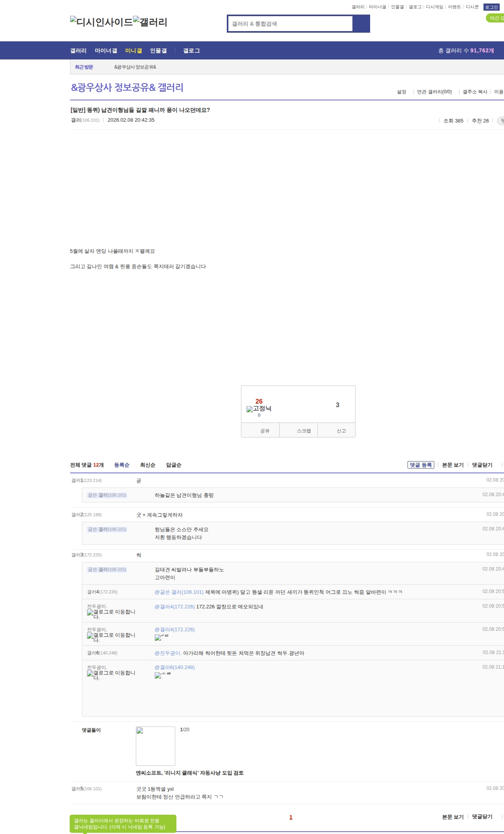Click the blue search button
This screenshot has height=834, width=504.
[361, 24]
